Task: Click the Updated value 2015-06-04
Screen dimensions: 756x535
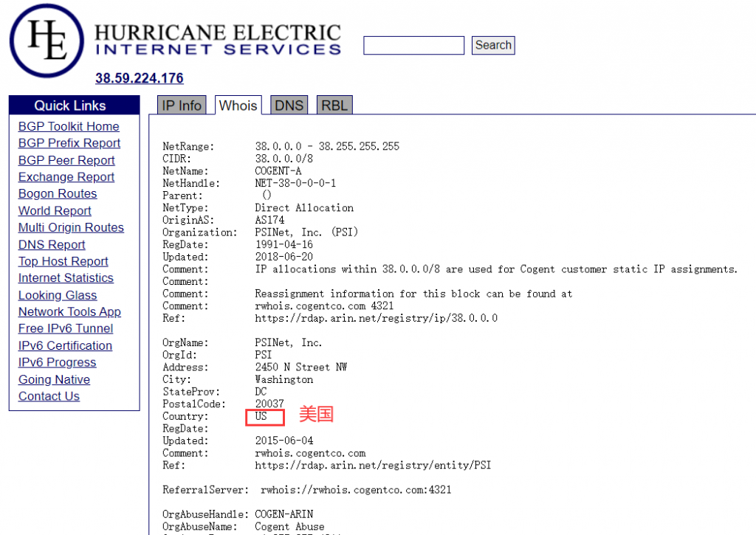Action: pyautogui.click(x=283, y=441)
